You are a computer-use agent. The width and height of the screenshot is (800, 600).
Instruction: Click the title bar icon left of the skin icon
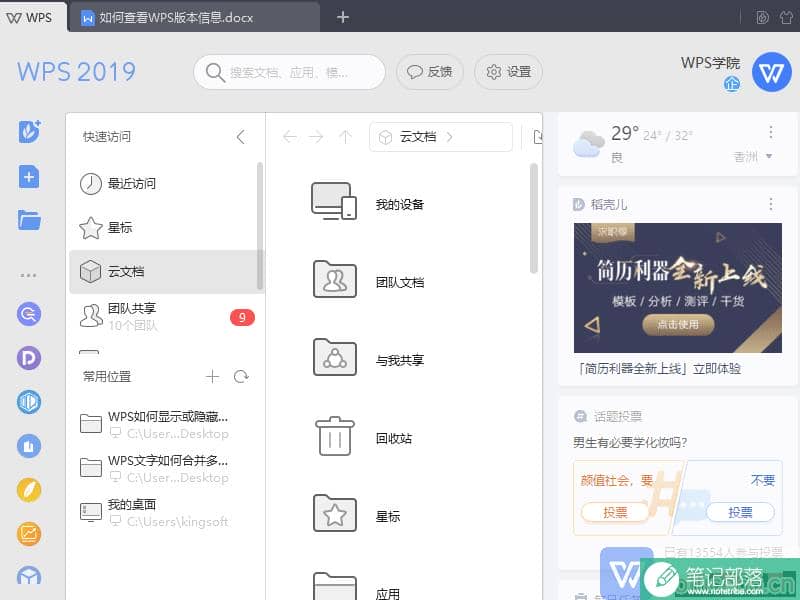(x=762, y=17)
